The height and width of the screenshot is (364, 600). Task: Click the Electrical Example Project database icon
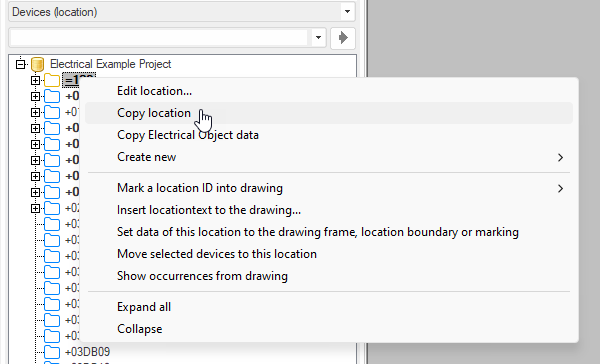click(x=38, y=64)
